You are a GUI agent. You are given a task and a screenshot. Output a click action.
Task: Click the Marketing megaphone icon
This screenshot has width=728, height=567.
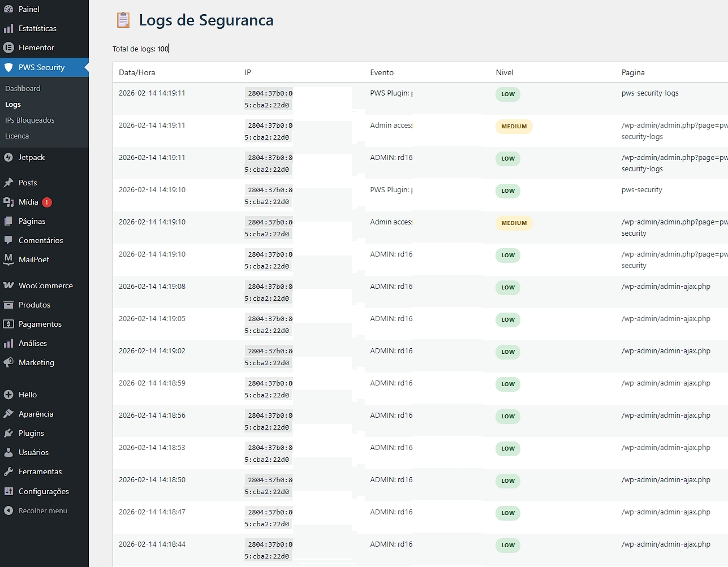click(x=8, y=362)
